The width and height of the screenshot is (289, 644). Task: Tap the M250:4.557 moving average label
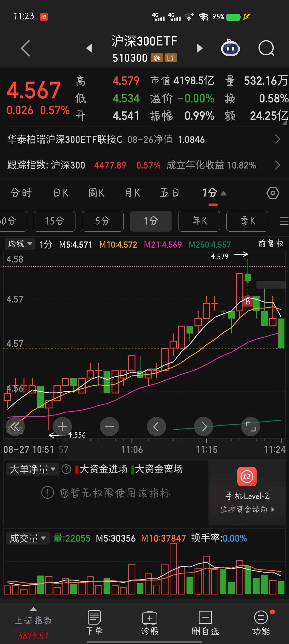210,244
